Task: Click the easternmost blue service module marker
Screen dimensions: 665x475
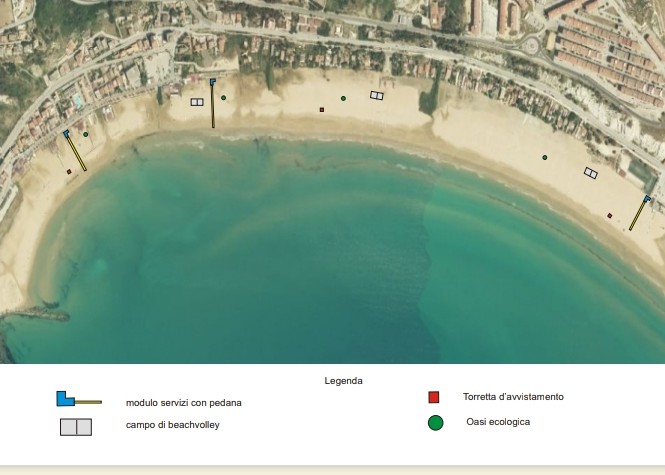Action: click(647, 198)
